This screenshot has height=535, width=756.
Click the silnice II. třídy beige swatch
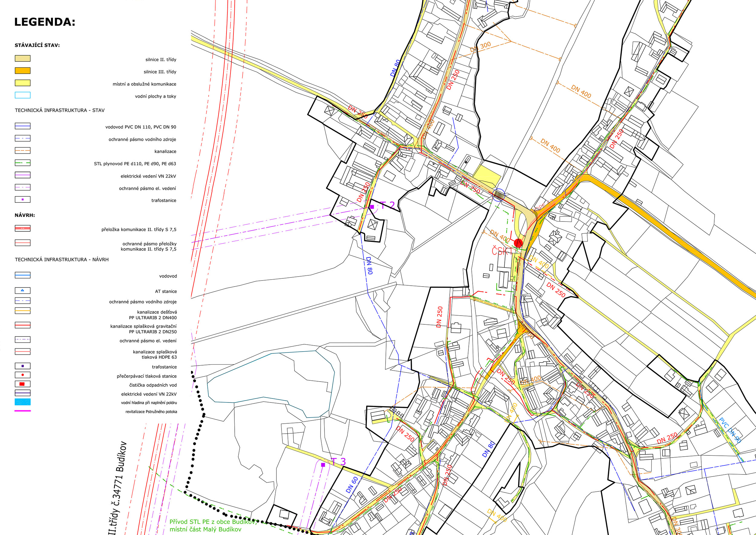[22, 59]
